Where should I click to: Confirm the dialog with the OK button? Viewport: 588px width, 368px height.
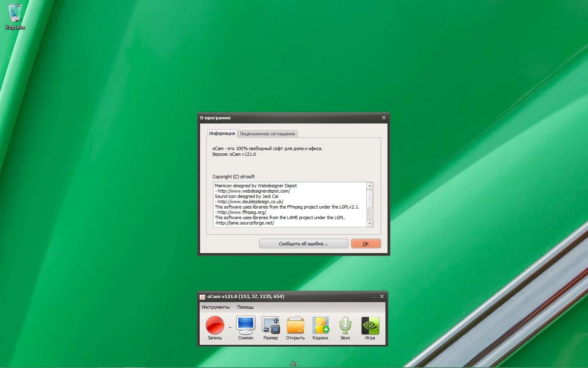tap(366, 244)
